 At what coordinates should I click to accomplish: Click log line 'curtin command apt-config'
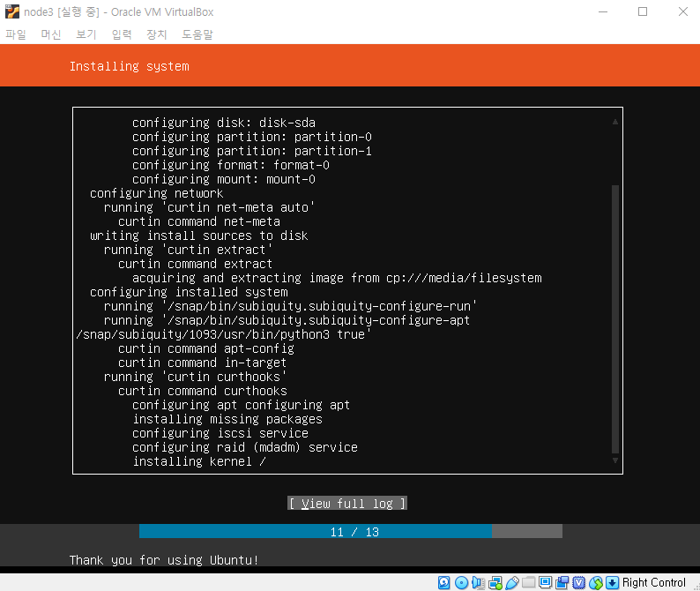coord(206,348)
